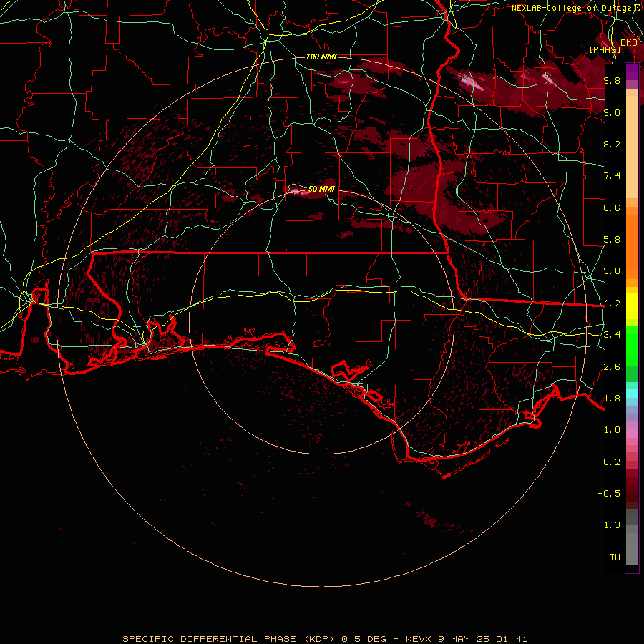Click the 1.0 value on color scale
The height and width of the screenshot is (644, 644).
click(612, 430)
